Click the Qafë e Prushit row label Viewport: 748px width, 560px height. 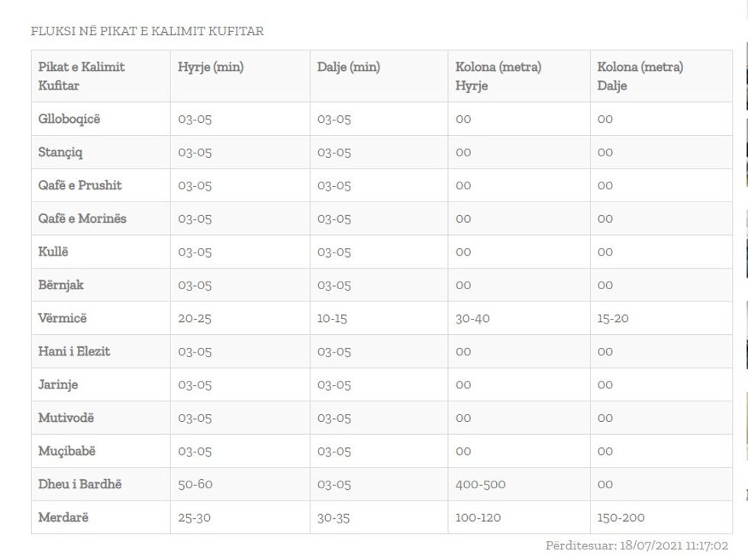coord(80,185)
